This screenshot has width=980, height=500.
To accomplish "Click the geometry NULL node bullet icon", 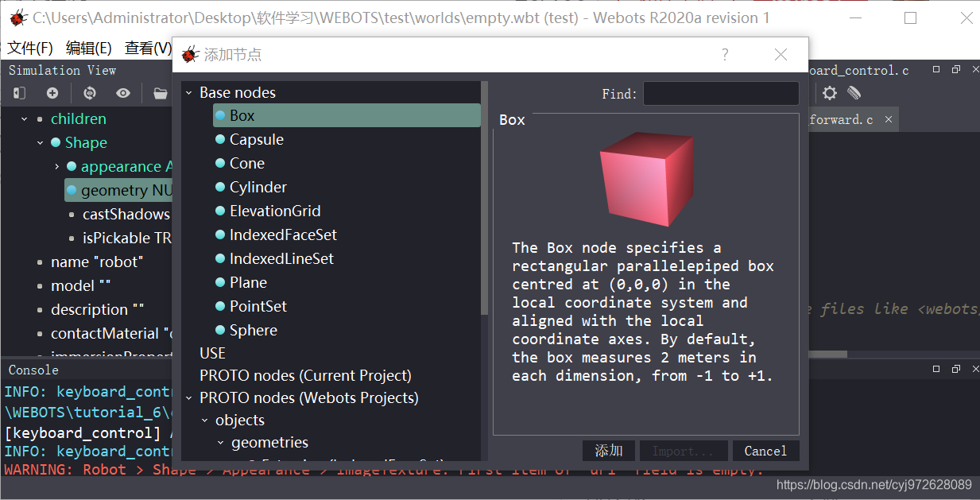I will point(72,191).
